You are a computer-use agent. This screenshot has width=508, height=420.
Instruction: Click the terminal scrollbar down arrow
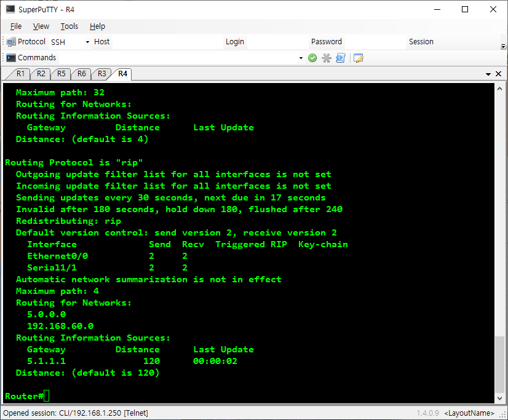tap(499, 398)
